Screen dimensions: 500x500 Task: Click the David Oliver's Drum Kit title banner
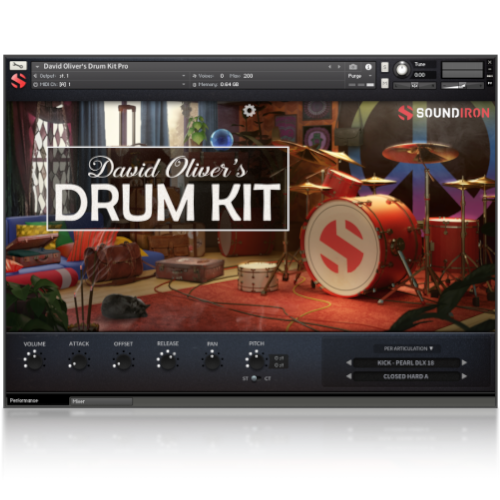(168, 189)
